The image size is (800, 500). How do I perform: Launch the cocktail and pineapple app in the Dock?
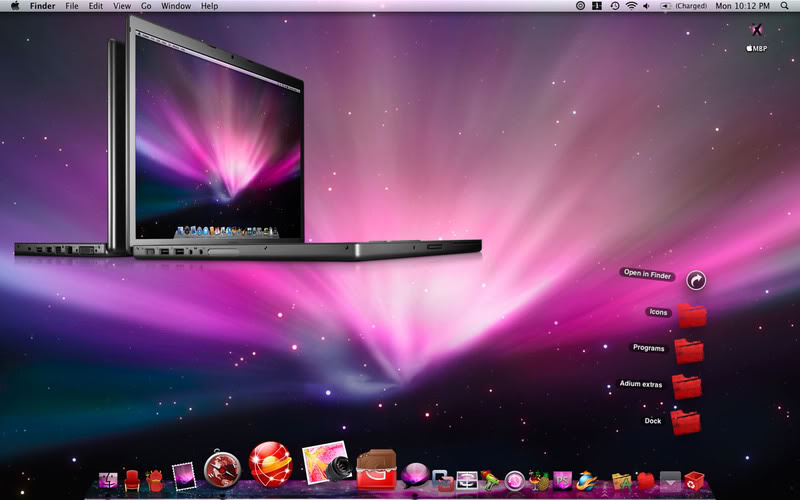pyautogui.click(x=538, y=481)
